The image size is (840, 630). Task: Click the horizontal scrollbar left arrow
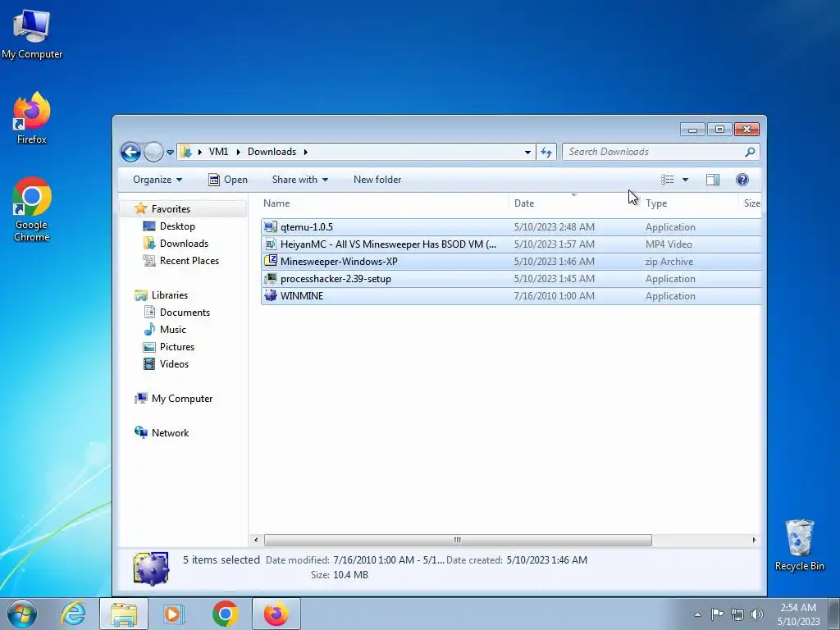(256, 540)
